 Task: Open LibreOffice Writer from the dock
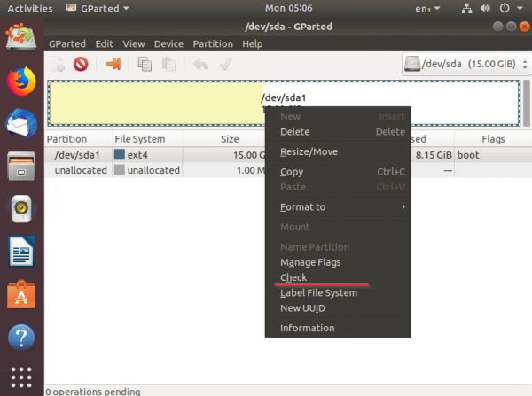click(x=21, y=252)
